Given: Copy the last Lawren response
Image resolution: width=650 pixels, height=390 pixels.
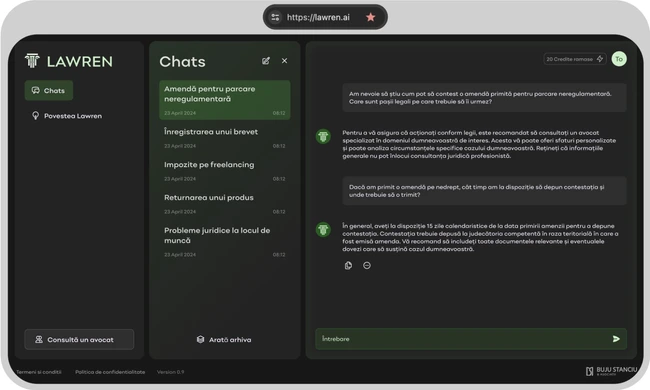Looking at the screenshot, I should click(348, 266).
